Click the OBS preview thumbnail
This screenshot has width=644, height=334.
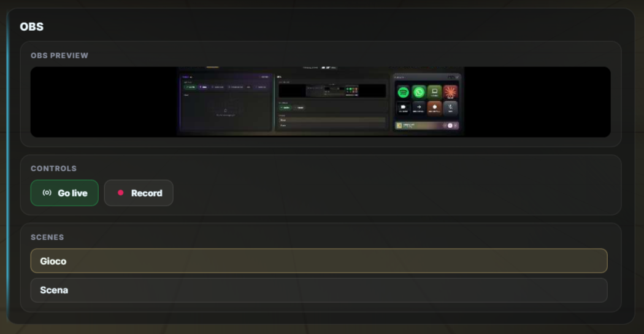click(x=320, y=101)
